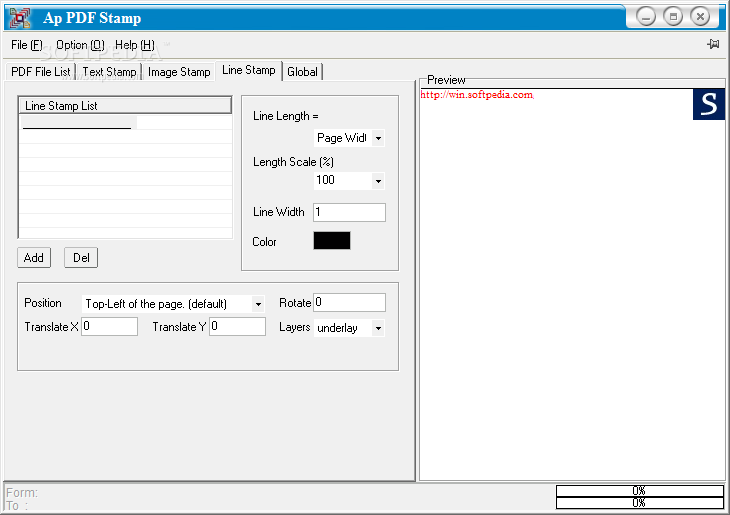Open the black Color swatch picker
The width and height of the screenshot is (730, 515).
[x=331, y=241]
